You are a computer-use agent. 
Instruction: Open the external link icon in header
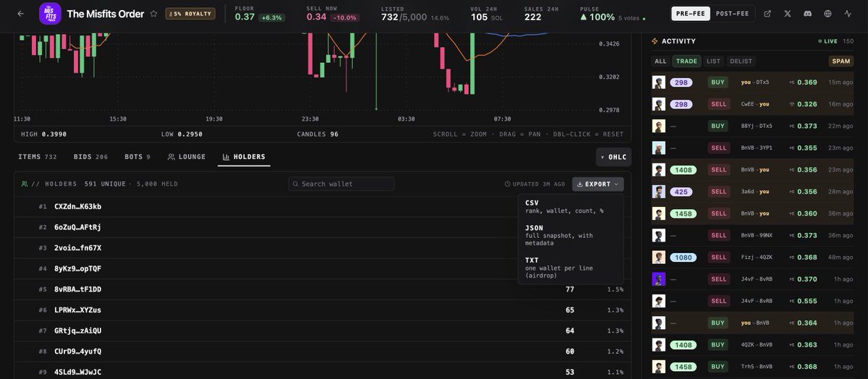(x=767, y=14)
